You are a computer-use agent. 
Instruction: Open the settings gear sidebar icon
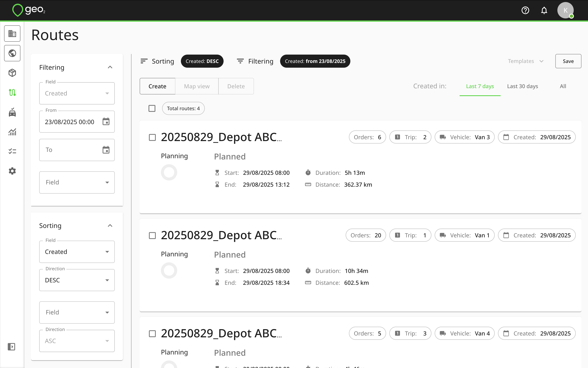pyautogui.click(x=12, y=171)
